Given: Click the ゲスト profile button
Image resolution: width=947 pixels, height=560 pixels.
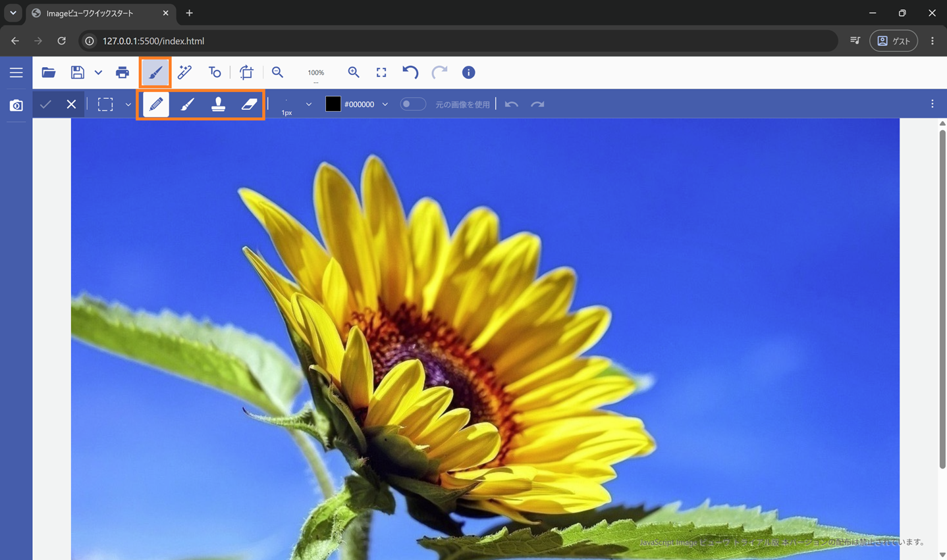Looking at the screenshot, I should pos(894,41).
